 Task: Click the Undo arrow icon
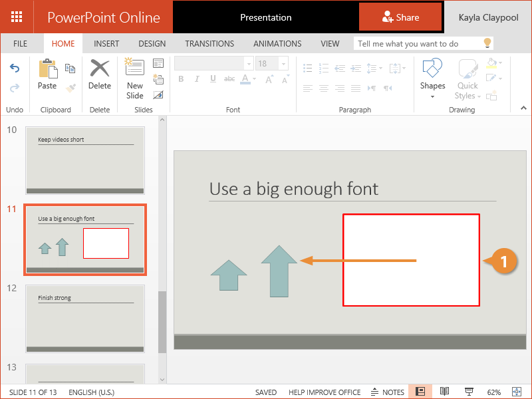point(15,68)
